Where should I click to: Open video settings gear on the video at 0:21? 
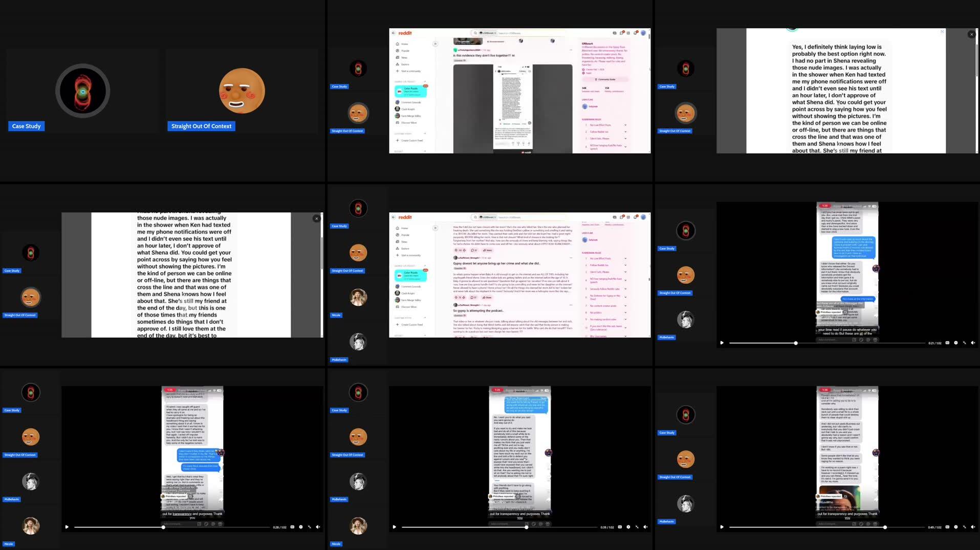coord(955,343)
